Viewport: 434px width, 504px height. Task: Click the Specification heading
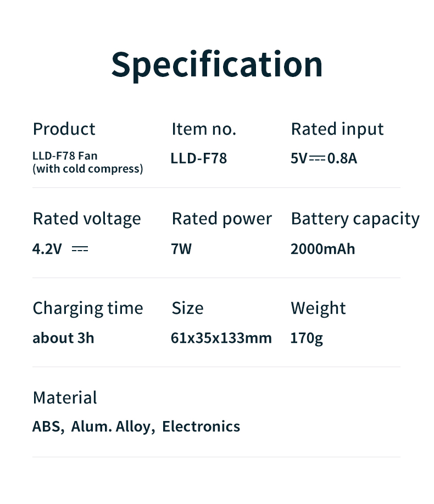point(217,64)
